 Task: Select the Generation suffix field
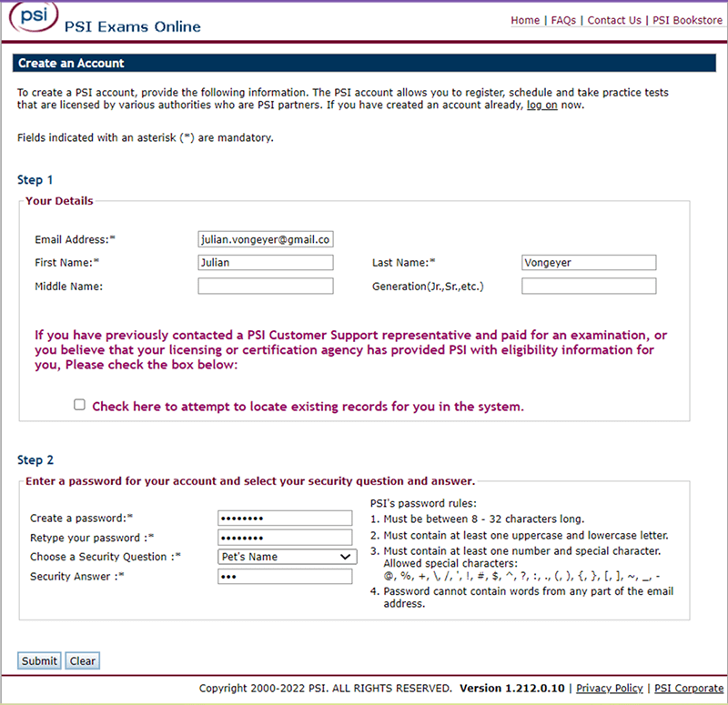click(x=589, y=287)
